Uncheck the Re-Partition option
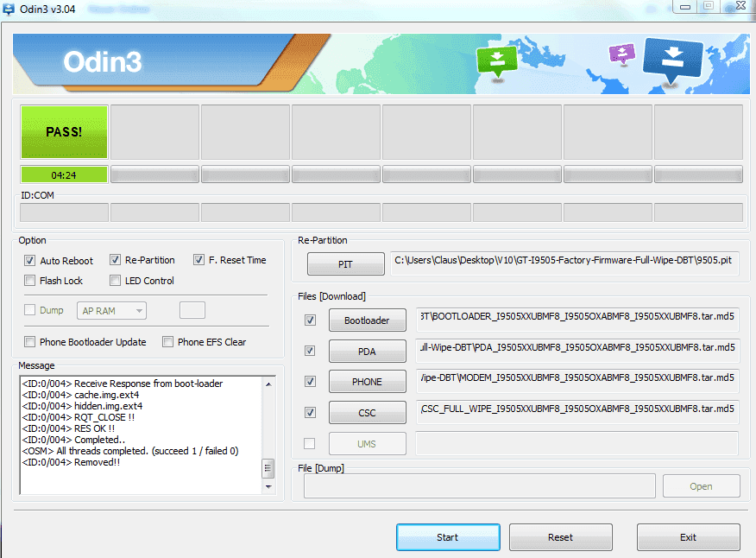Image resolution: width=756 pixels, height=558 pixels. (x=115, y=260)
